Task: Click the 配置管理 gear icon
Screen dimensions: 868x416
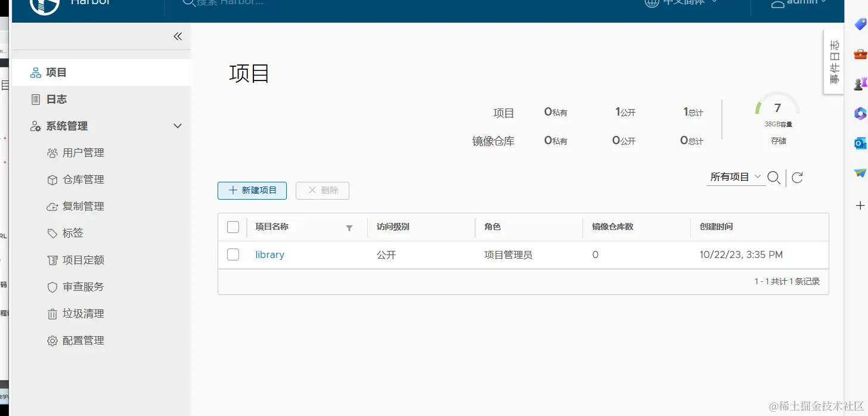Action: (52, 341)
